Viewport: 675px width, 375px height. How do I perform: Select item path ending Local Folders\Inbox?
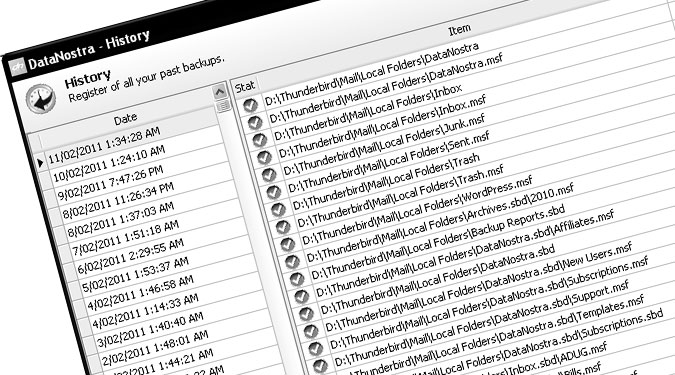[368, 113]
